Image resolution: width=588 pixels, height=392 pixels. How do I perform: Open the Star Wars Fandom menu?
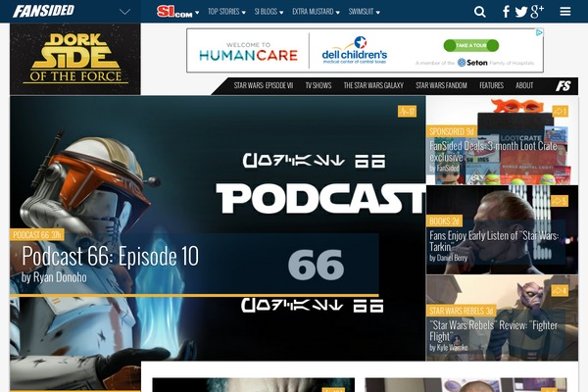coord(441,86)
